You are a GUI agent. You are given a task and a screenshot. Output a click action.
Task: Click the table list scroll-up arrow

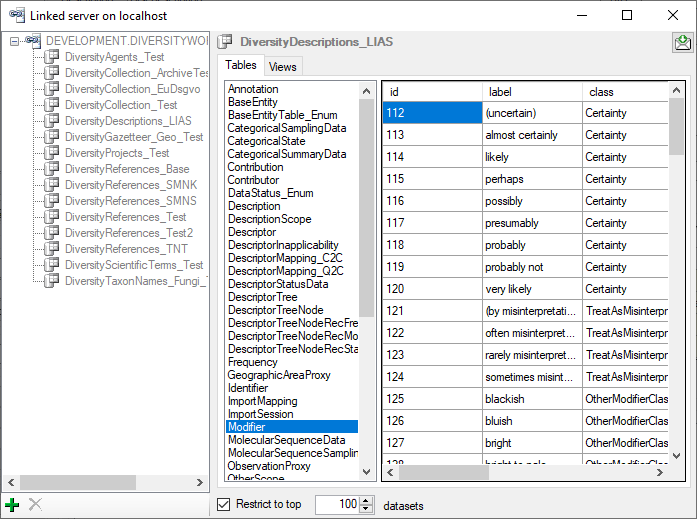pyautogui.click(x=367, y=91)
